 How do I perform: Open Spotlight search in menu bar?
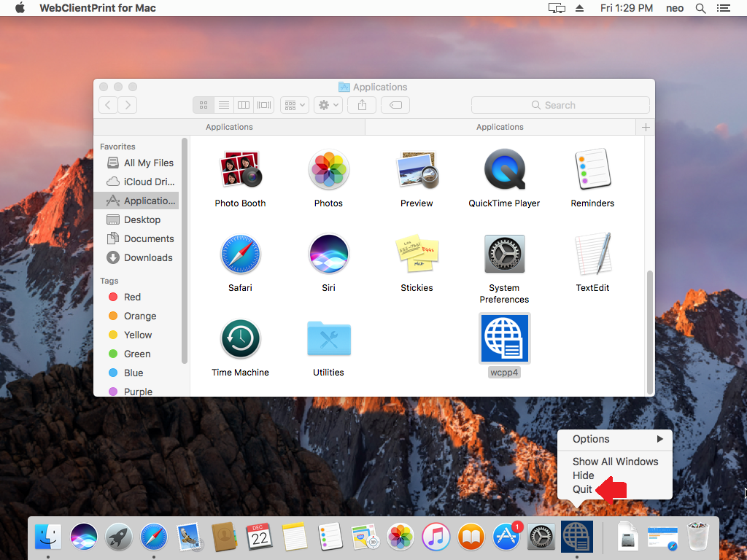click(700, 8)
